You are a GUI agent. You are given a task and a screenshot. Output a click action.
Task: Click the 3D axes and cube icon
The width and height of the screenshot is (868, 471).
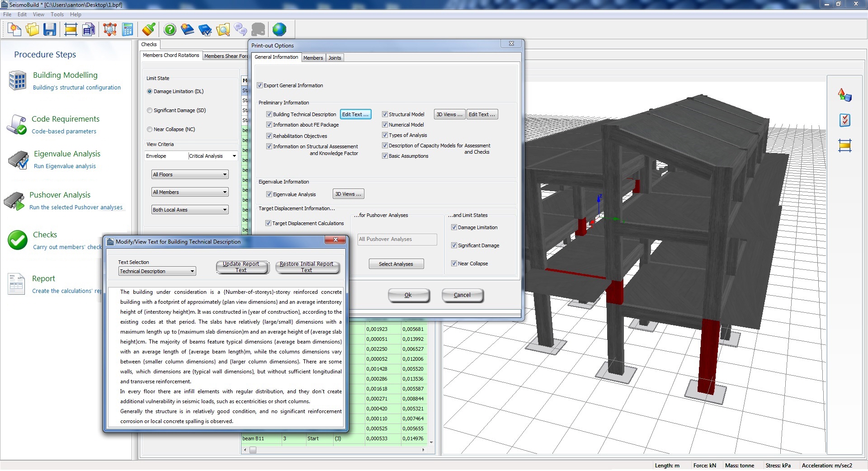[x=844, y=95]
